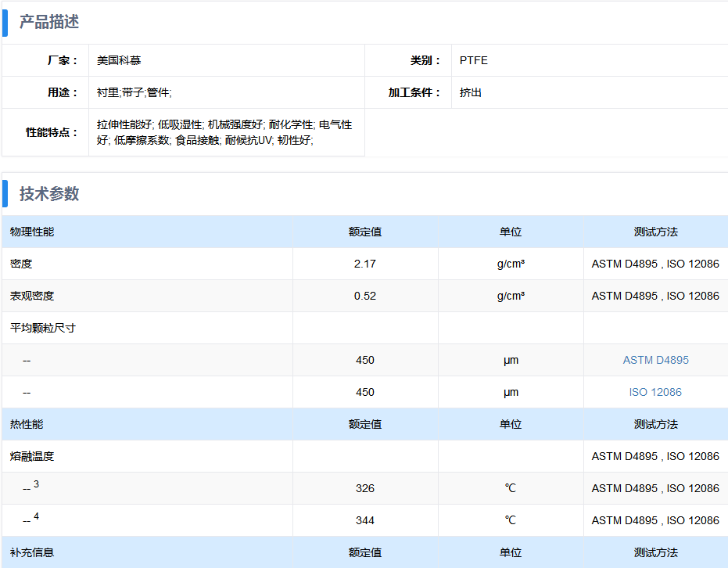
Task: Open the blue ASTM D4895 link
Action: tap(655, 360)
